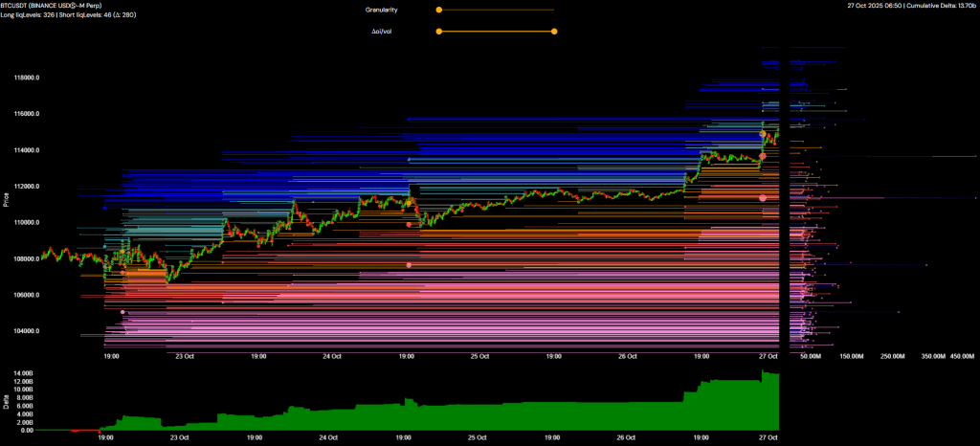Click the Granularity slider handle
This screenshot has height=446, width=980.
click(439, 10)
